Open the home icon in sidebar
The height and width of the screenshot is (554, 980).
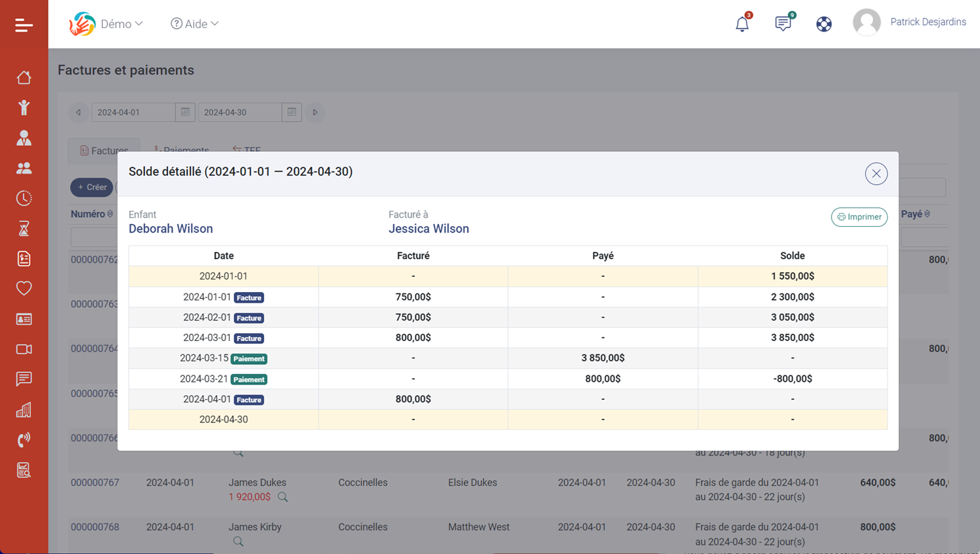(x=24, y=77)
